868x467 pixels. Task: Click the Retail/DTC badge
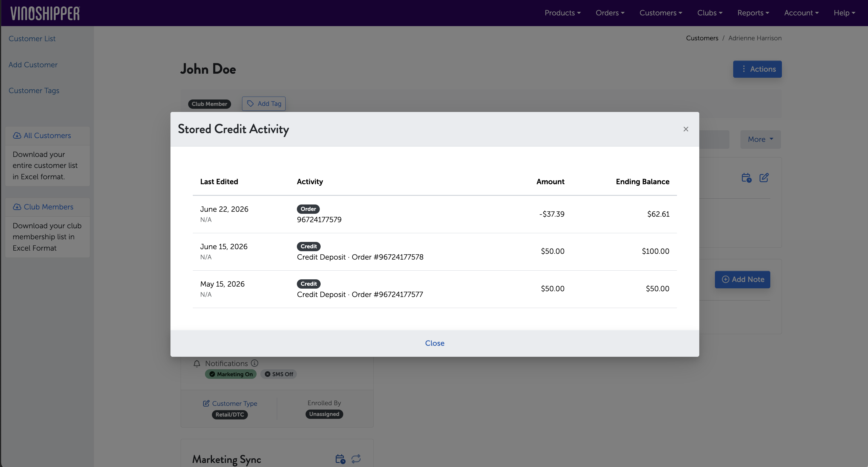tap(230, 415)
